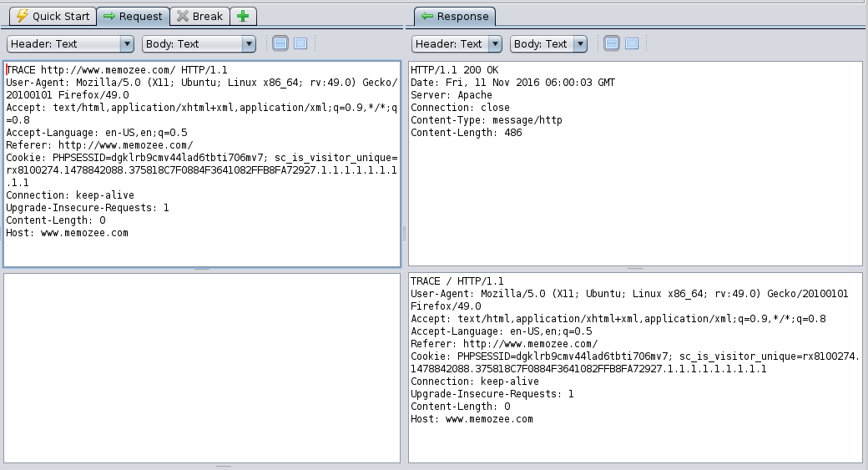
Task: Toggle response split header/body view icon
Action: pos(612,43)
